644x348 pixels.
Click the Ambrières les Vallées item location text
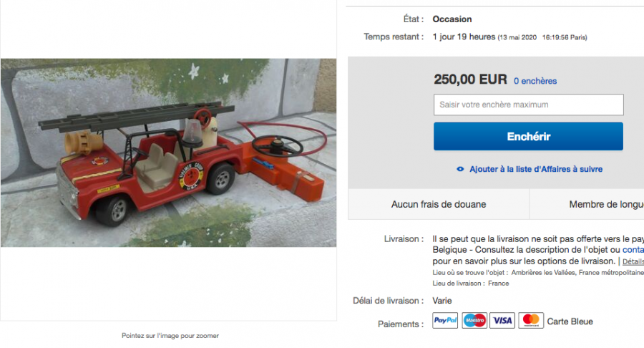tap(543, 272)
